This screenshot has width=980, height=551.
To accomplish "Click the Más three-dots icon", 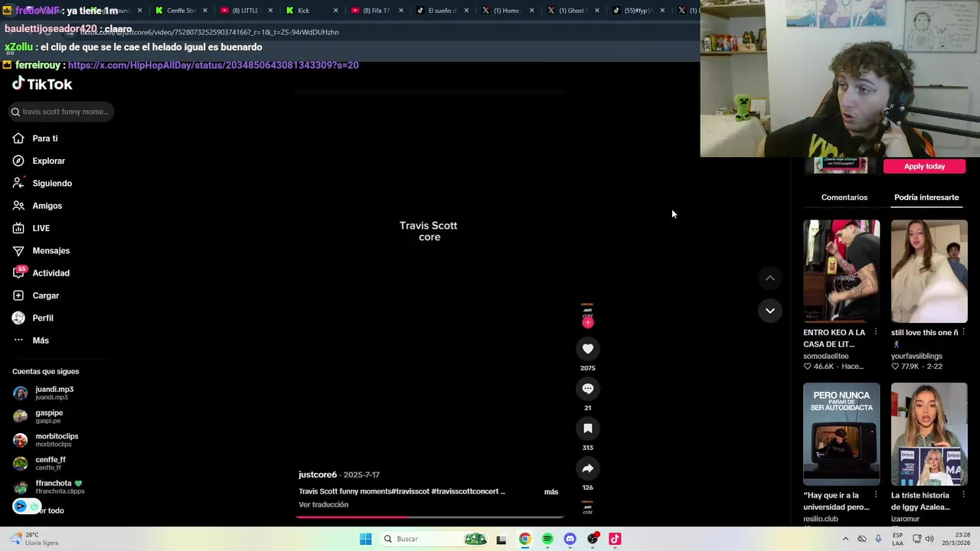I will tap(18, 341).
